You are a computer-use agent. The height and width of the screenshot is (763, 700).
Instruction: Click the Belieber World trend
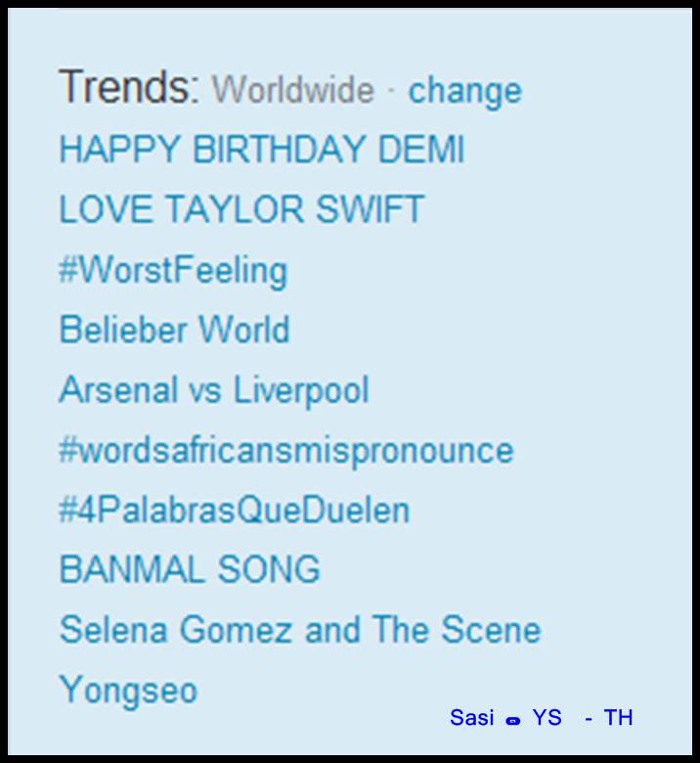(174, 330)
